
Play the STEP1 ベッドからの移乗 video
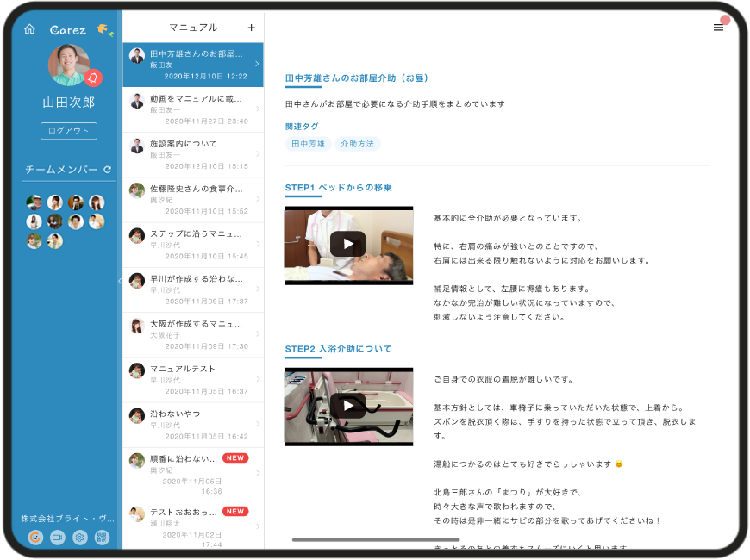tap(348, 244)
